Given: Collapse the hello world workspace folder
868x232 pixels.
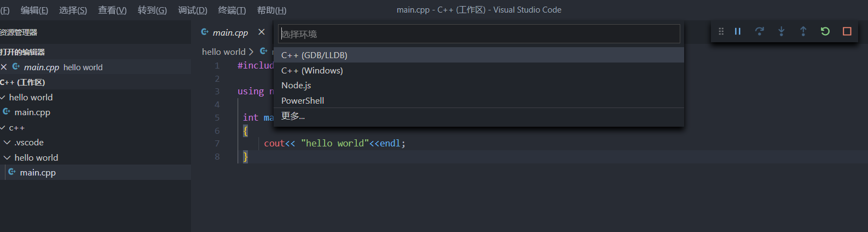Looking at the screenshot, I should [3, 97].
